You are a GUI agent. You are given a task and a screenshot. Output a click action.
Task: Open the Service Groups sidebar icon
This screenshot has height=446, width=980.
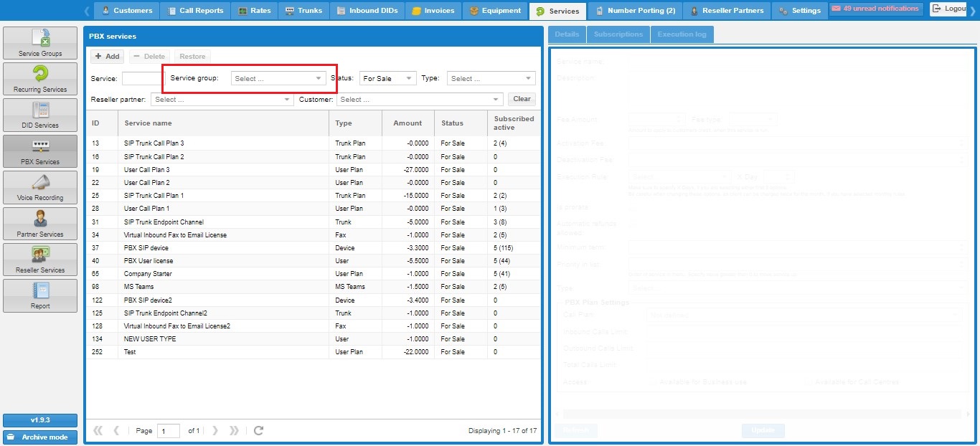coord(40,44)
